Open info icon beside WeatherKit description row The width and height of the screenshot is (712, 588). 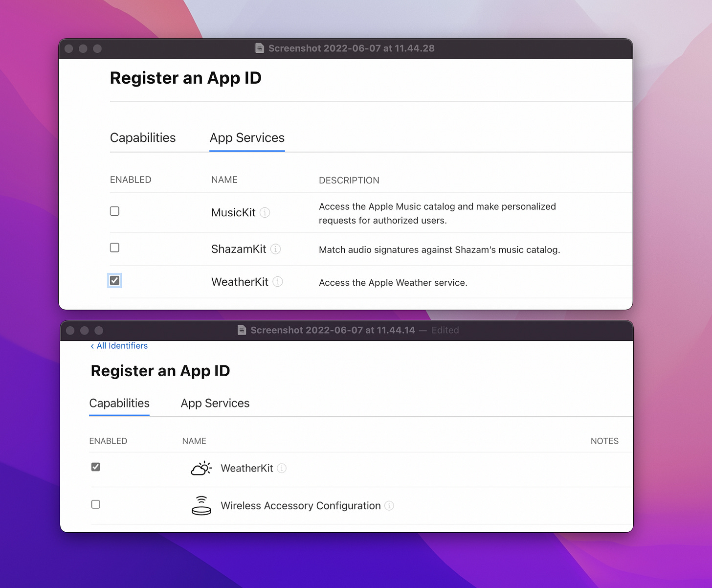(278, 282)
